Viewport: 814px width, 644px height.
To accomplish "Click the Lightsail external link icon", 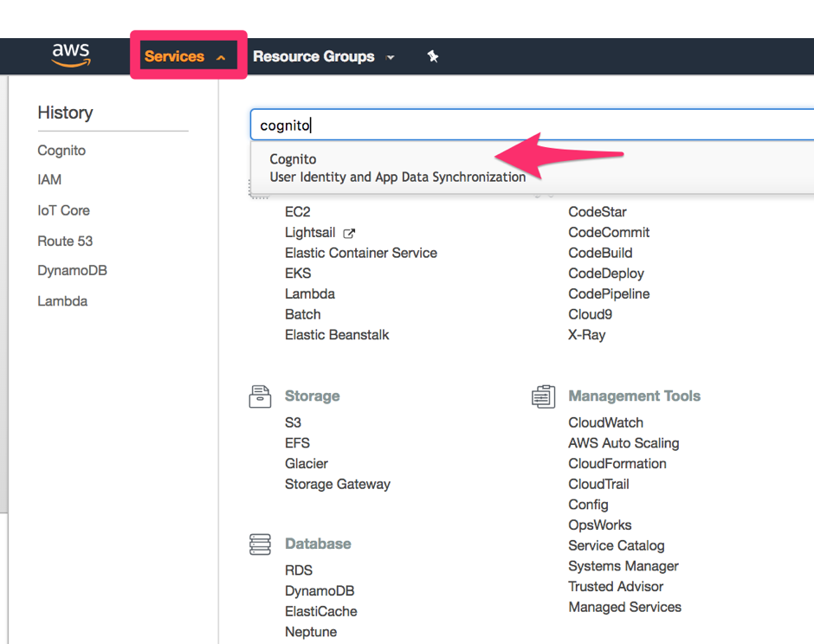I will pyautogui.click(x=349, y=233).
